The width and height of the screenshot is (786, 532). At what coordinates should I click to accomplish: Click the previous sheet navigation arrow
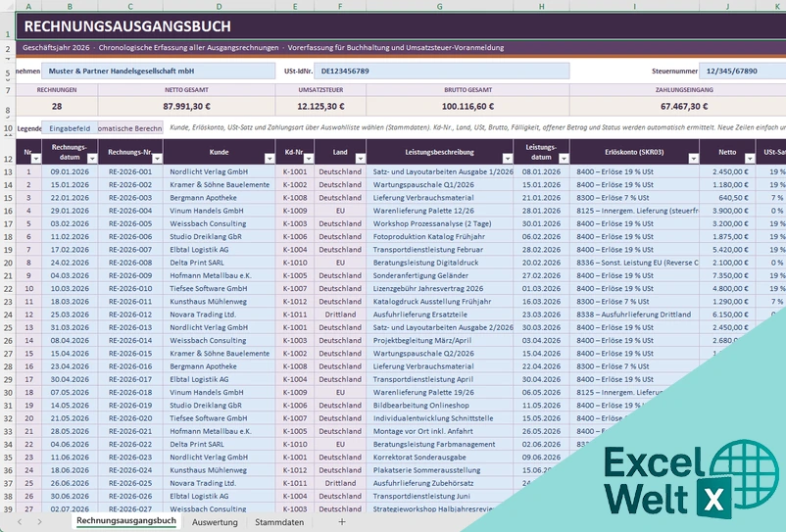point(20,522)
